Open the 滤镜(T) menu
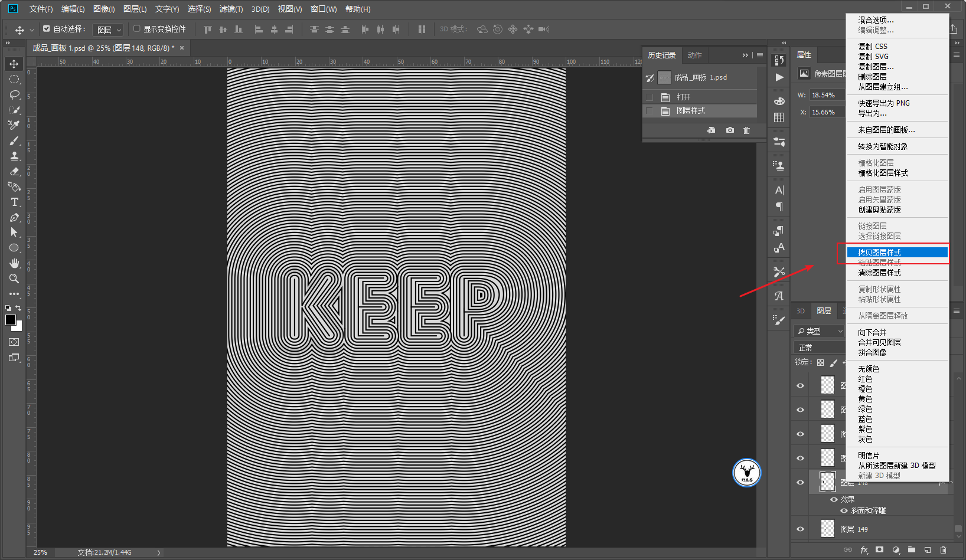 tap(231, 9)
